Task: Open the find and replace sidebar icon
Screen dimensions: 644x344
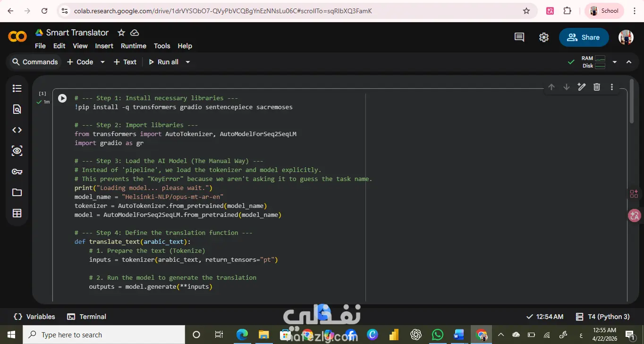Action: click(x=17, y=109)
